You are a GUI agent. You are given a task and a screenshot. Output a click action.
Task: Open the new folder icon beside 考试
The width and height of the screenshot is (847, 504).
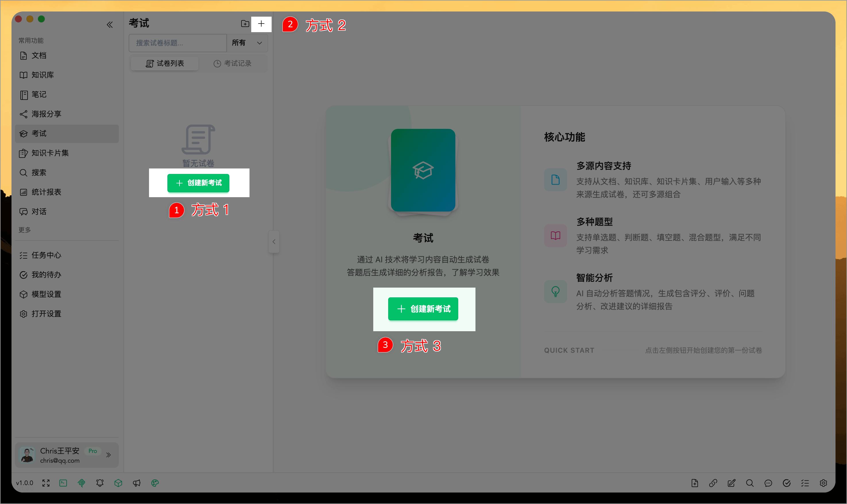[x=245, y=24]
